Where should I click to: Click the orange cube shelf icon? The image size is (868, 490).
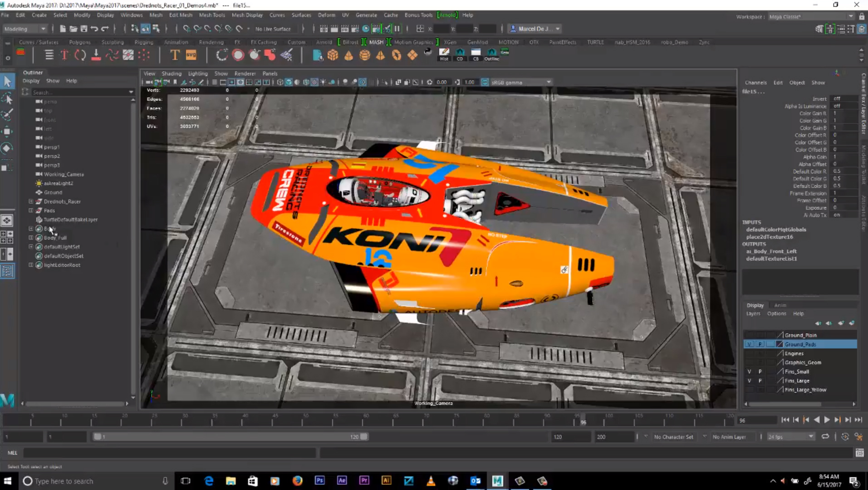click(333, 55)
